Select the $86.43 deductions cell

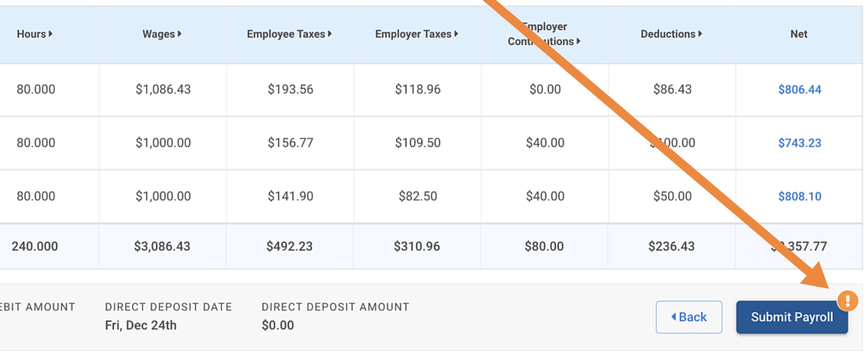point(672,90)
